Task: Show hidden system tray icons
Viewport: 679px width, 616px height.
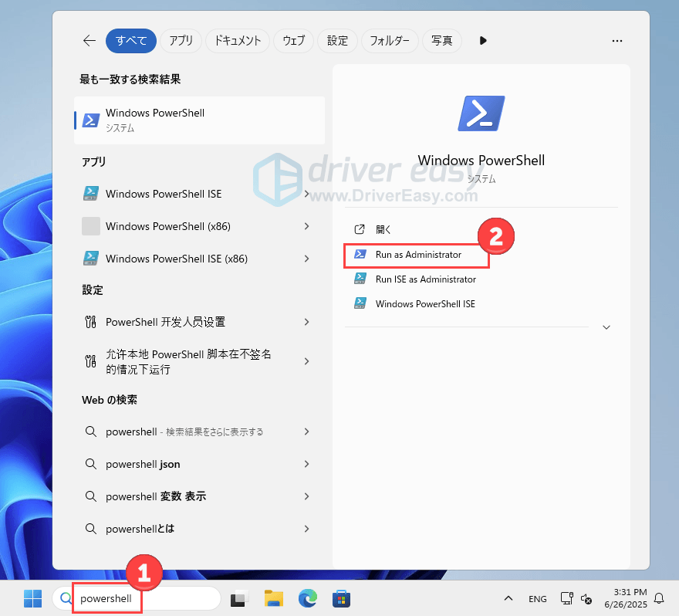Action: [508, 599]
